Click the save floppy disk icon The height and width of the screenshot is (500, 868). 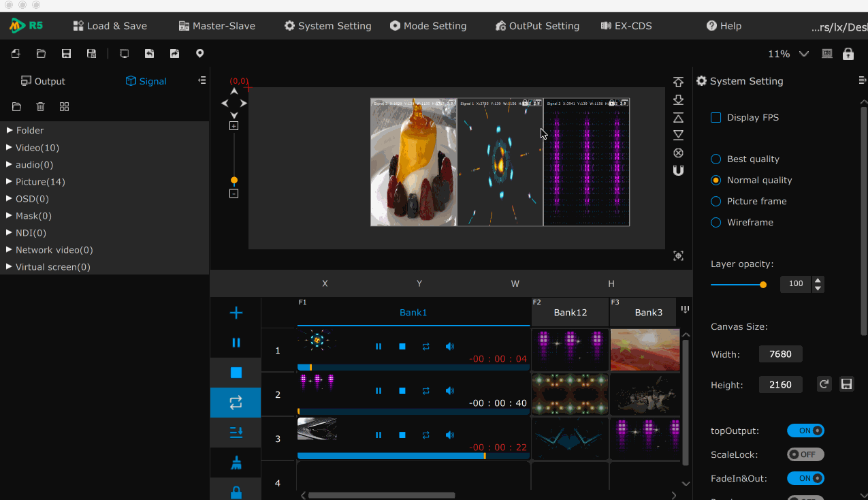coord(66,54)
